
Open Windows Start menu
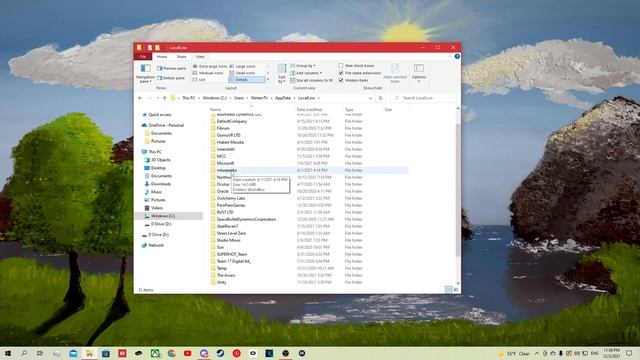7,353
